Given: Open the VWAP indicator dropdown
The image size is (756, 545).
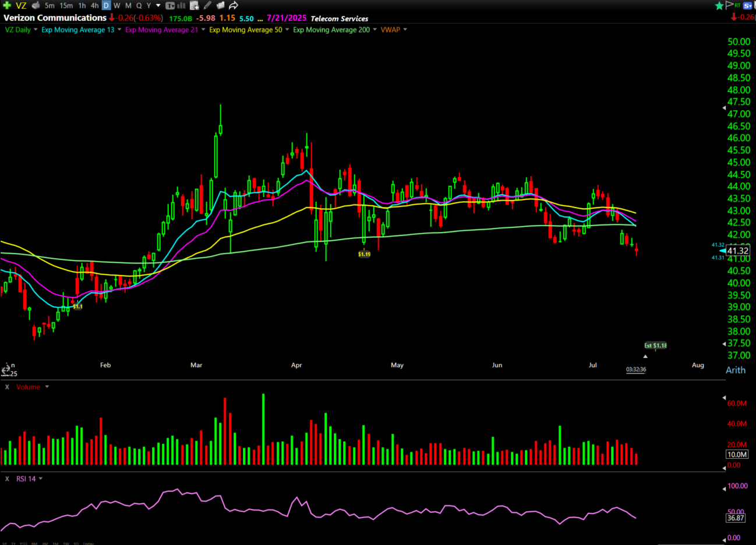Looking at the screenshot, I should click(x=405, y=30).
